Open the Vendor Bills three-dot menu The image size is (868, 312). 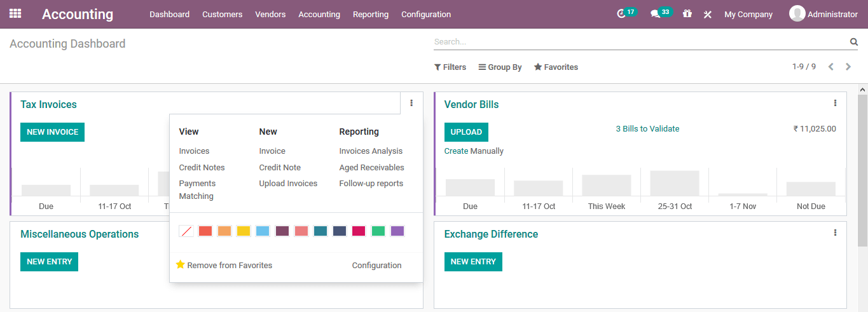(x=835, y=103)
